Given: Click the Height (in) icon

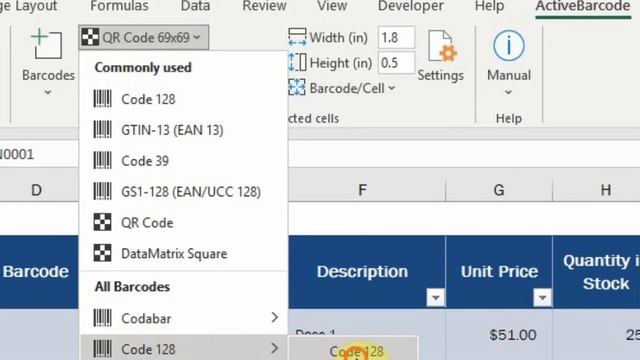Looking at the screenshot, I should tap(297, 62).
